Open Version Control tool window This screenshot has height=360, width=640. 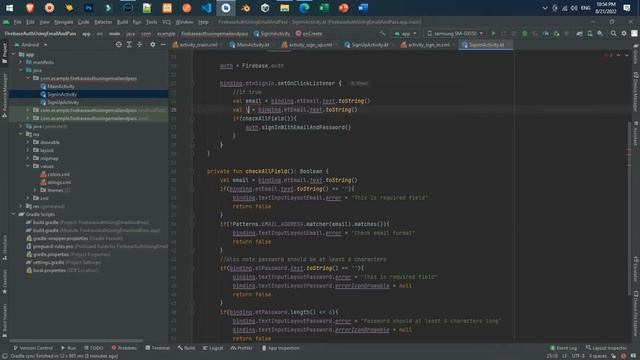[x=33, y=348]
